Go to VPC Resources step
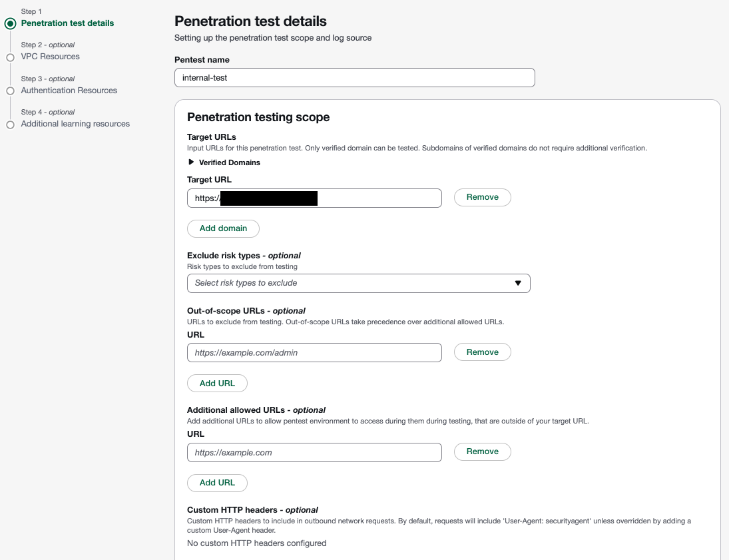The width and height of the screenshot is (729, 560). [x=51, y=57]
